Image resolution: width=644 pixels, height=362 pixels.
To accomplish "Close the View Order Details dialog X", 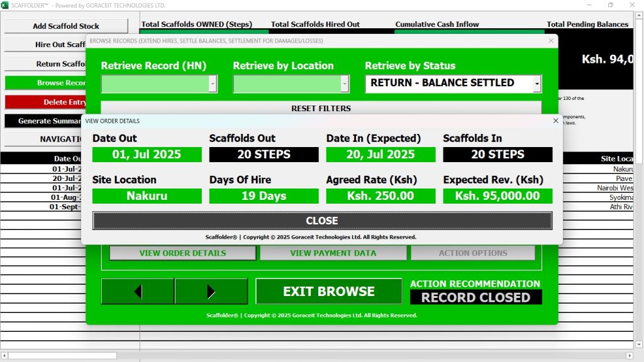I will pyautogui.click(x=555, y=121).
